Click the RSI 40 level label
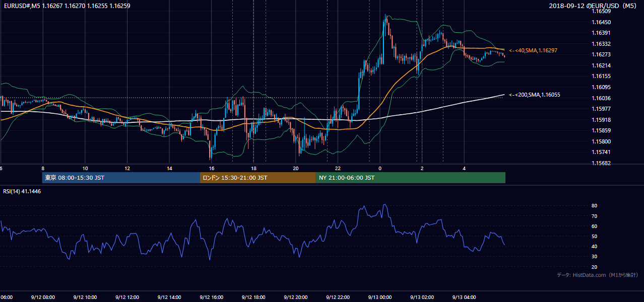 pos(595,246)
